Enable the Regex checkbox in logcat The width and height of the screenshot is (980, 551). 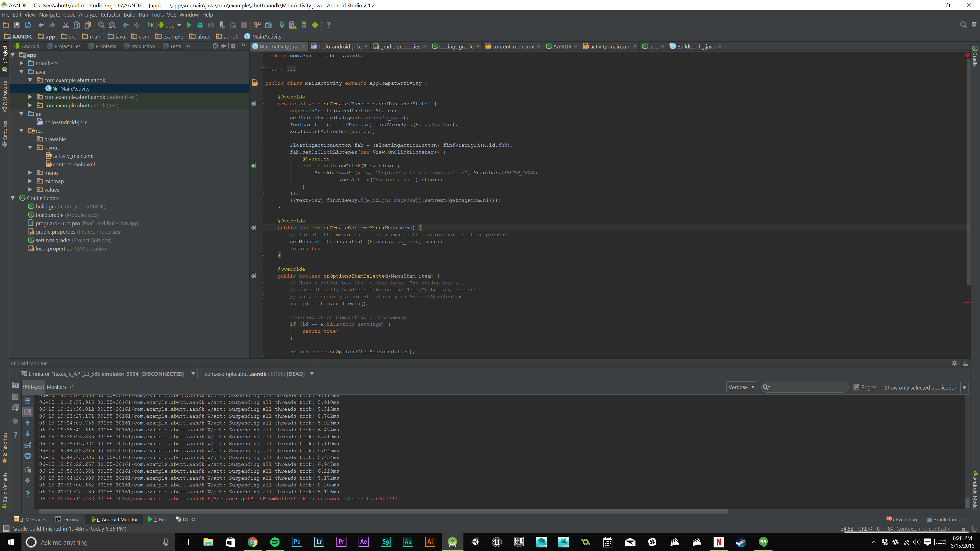pyautogui.click(x=856, y=387)
